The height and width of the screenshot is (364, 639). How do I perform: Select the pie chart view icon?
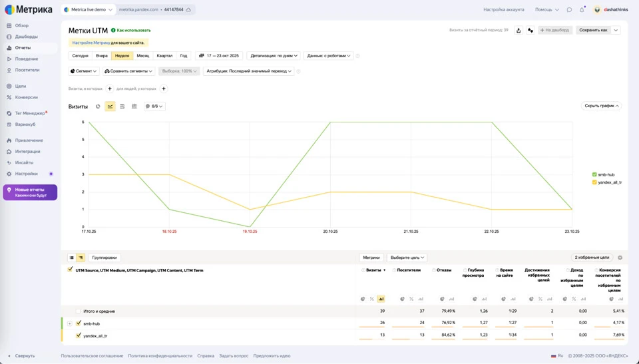(x=98, y=106)
